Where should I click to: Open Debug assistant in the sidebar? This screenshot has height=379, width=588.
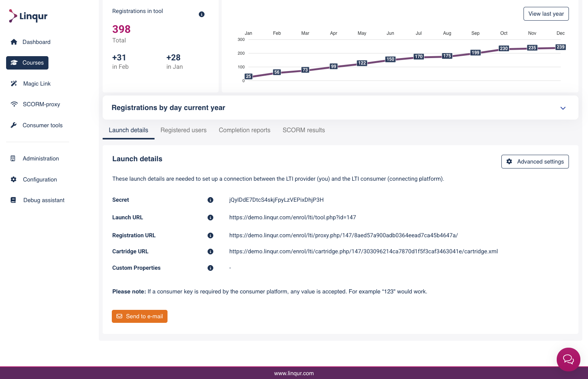point(44,200)
